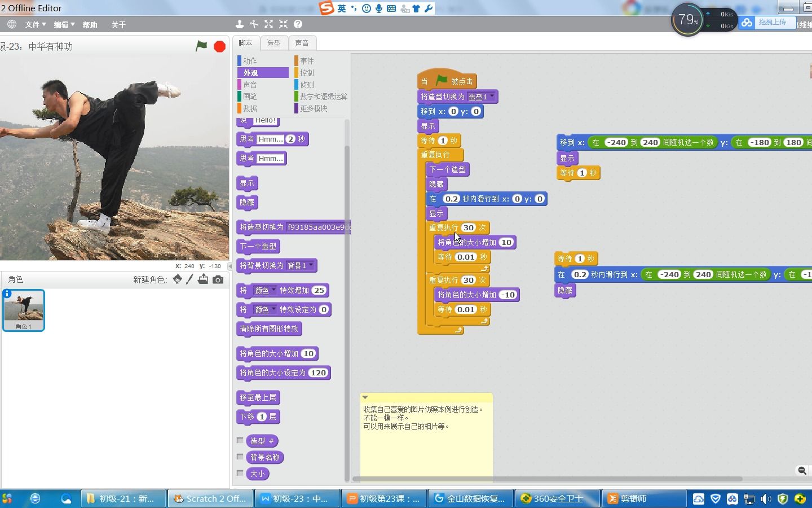Select the grow sprite tool
This screenshot has height=508, width=812.
268,24
